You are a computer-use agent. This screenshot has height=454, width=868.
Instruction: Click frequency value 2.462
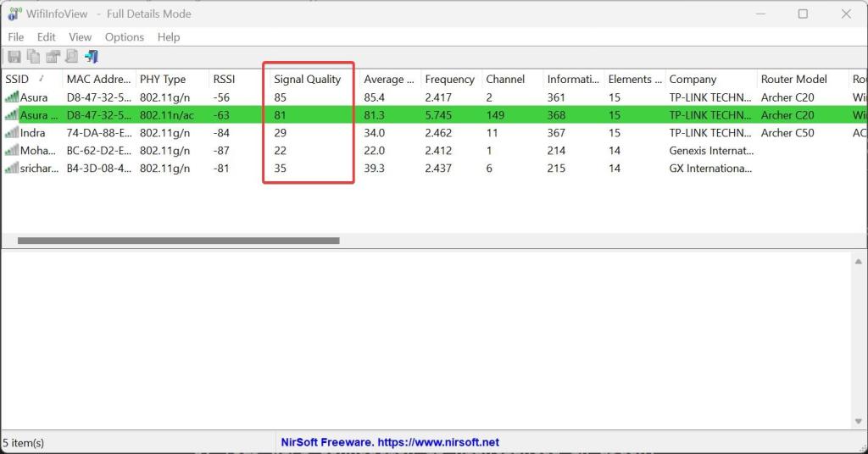[x=438, y=133]
